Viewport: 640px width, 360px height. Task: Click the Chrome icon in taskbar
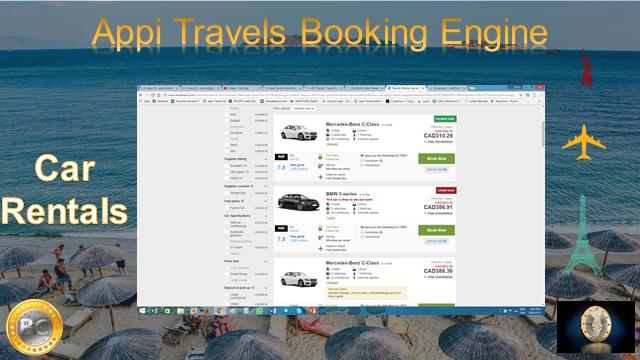click(x=220, y=311)
